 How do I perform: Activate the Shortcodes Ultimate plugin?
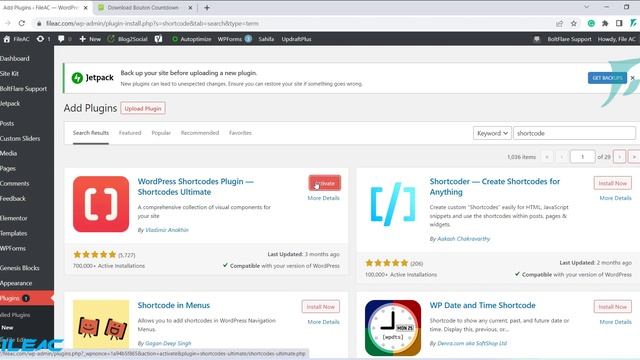tap(324, 183)
